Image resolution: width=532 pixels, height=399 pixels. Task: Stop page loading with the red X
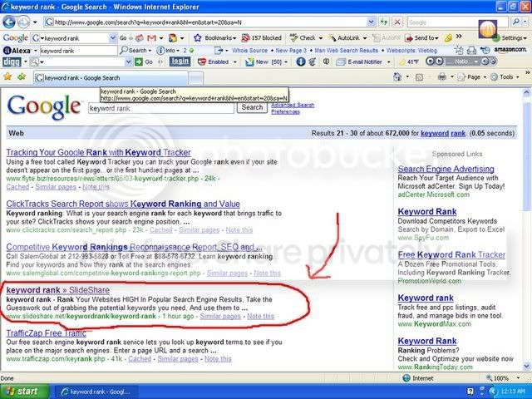tap(397, 22)
